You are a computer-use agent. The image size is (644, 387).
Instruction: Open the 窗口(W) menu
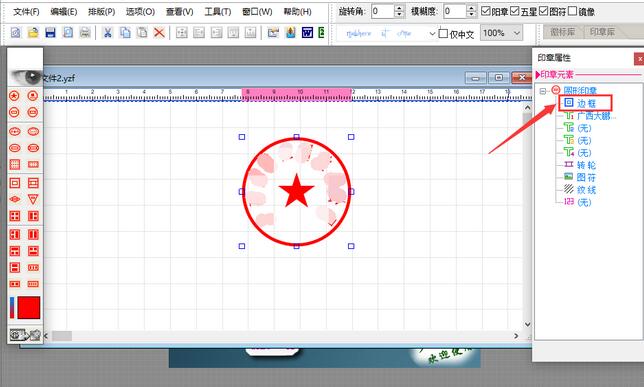pos(257,12)
